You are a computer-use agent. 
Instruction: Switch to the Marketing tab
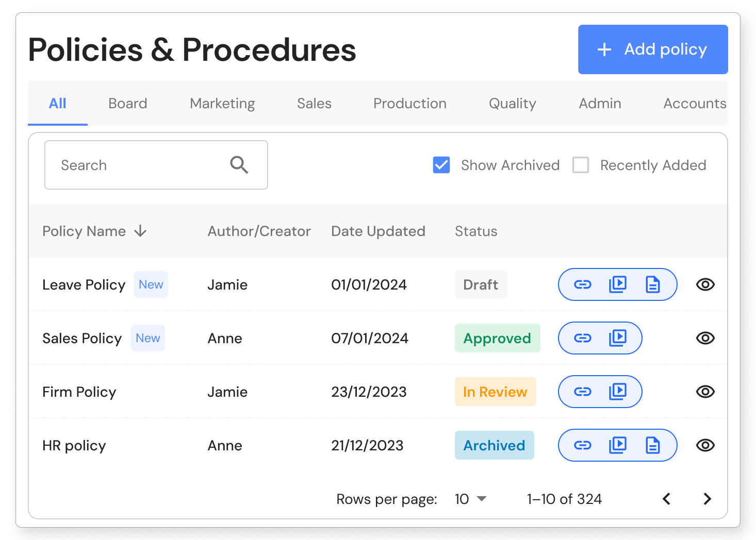coord(222,104)
